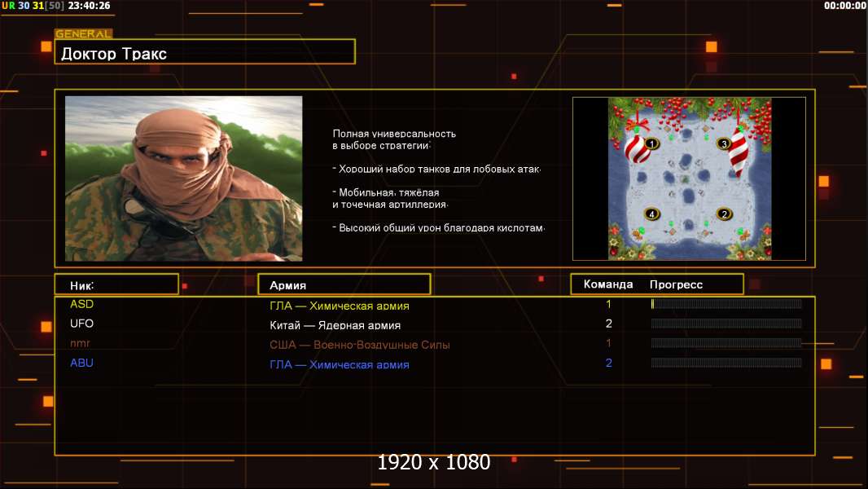Click 'Полная универсальность' description line
Image resolution: width=868 pixels, height=489 pixels.
tap(394, 134)
